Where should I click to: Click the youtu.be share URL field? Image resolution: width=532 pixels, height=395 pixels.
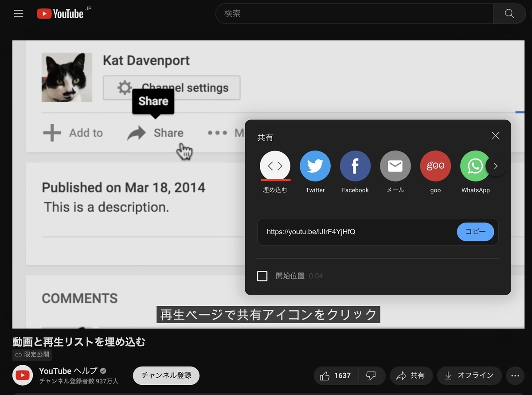point(311,232)
